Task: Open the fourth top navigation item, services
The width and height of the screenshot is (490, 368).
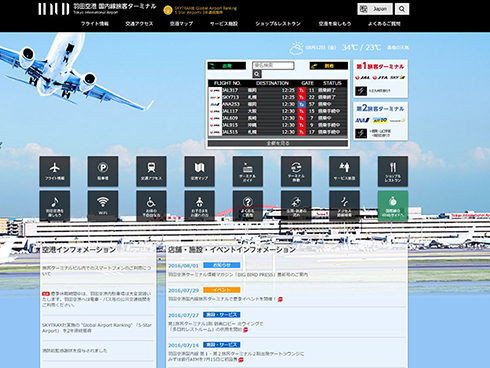Action: click(224, 24)
